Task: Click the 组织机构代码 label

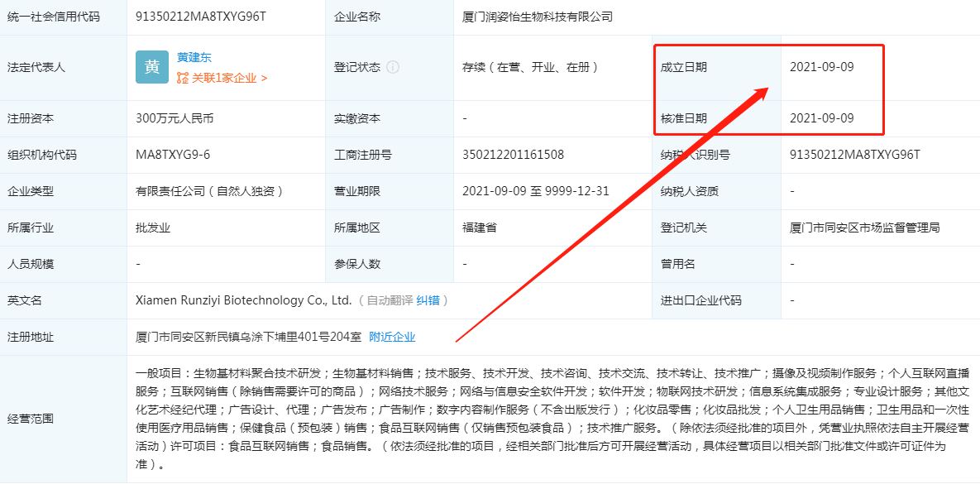Action: pyautogui.click(x=42, y=155)
